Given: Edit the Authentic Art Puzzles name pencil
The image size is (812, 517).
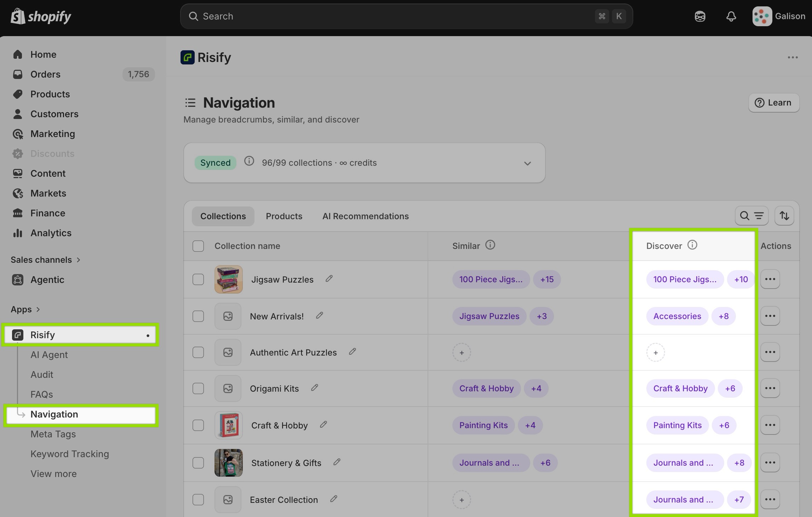Looking at the screenshot, I should point(353,352).
